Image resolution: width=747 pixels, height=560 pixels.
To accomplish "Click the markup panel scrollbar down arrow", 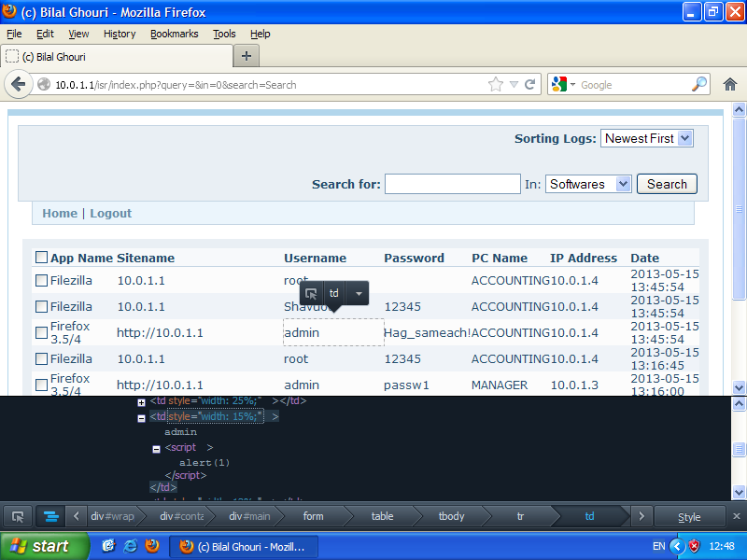I will (739, 492).
